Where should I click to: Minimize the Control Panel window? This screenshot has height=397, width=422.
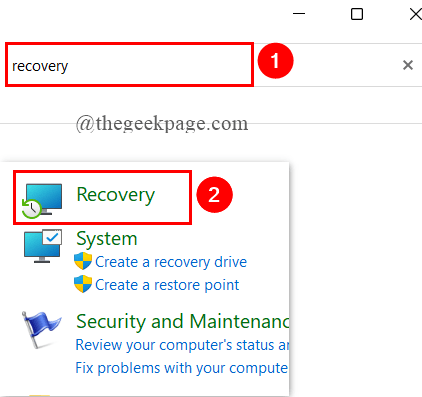(299, 14)
